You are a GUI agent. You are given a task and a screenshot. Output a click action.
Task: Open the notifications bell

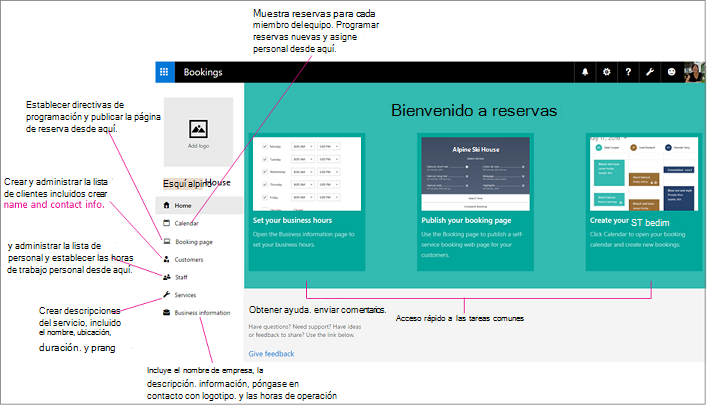[x=584, y=72]
